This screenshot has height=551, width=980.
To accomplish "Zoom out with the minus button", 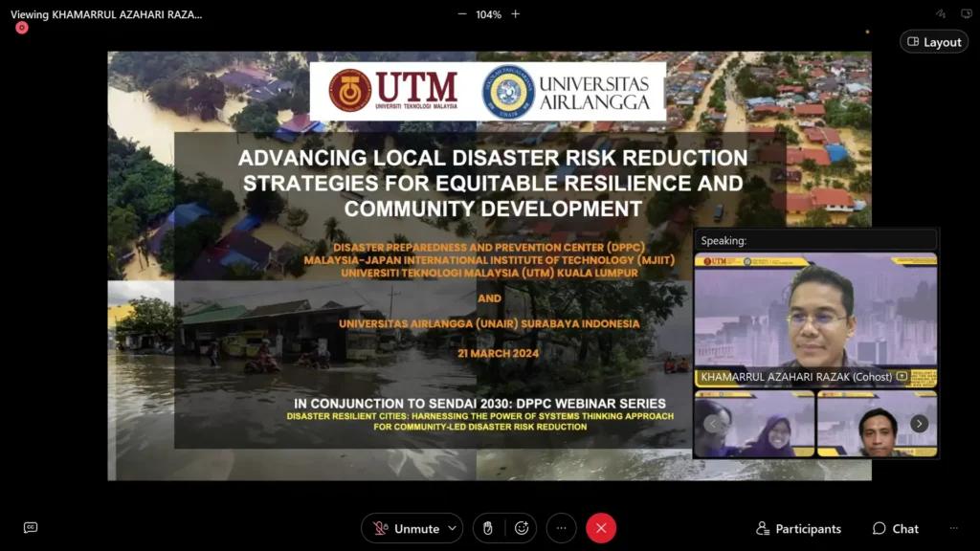I will pos(462,13).
